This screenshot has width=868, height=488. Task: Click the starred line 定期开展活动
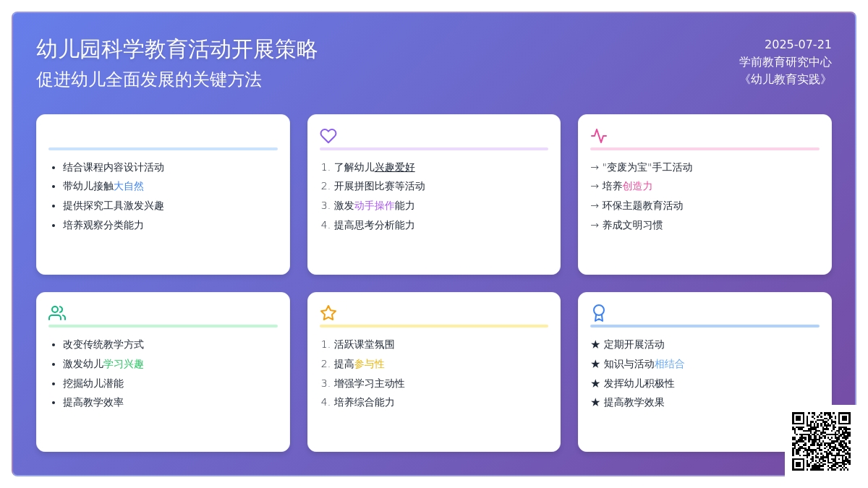pyautogui.click(x=627, y=345)
